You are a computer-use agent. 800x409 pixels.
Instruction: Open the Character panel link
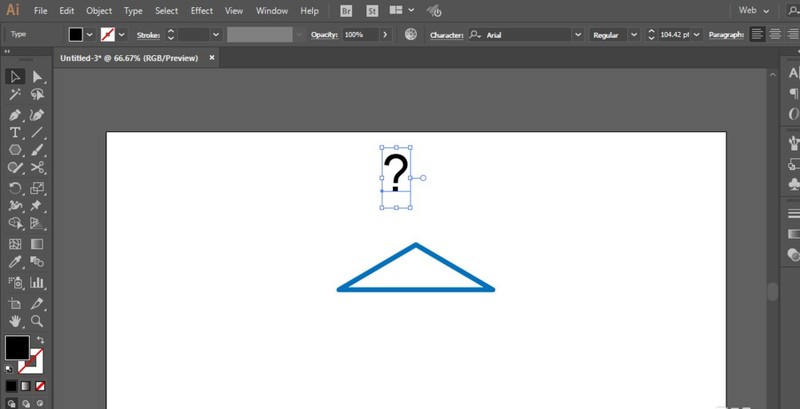tap(446, 35)
